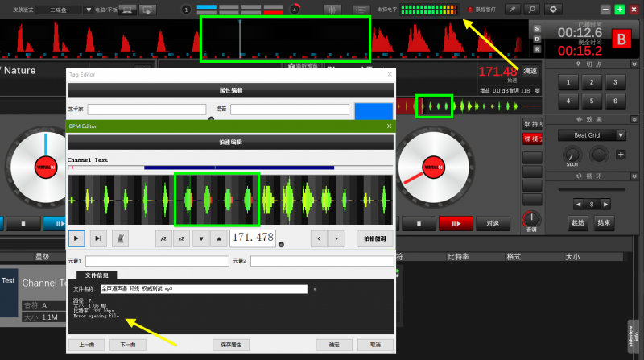This screenshot has width=644, height=360.
Task: Click the 拍格微调 beat grid adjust button
Action: [374, 238]
